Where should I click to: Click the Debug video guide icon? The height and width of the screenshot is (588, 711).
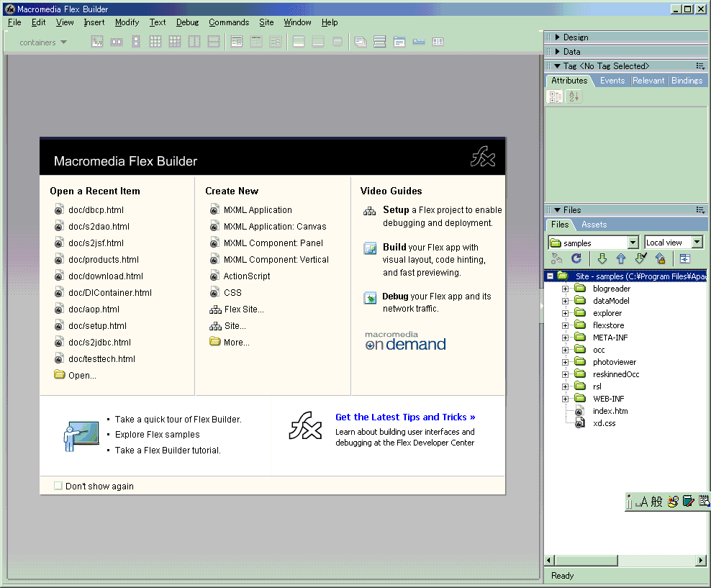[371, 298]
